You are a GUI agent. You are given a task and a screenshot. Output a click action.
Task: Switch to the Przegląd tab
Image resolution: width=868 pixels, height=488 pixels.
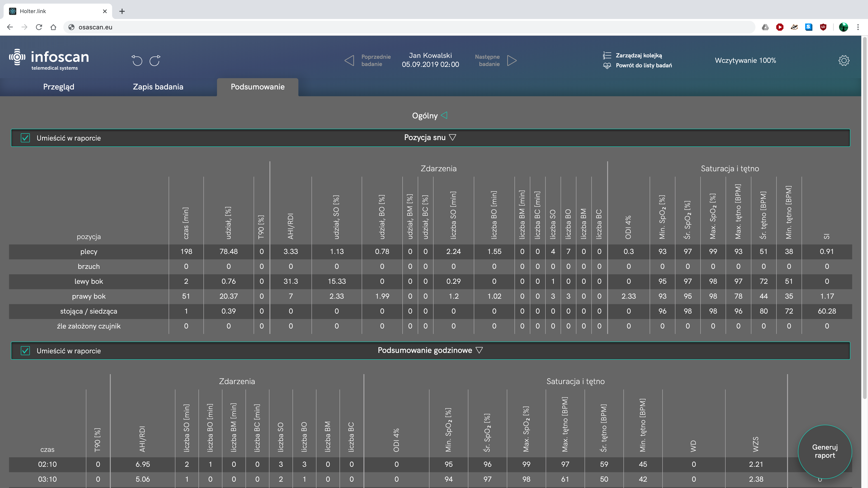coord(59,87)
